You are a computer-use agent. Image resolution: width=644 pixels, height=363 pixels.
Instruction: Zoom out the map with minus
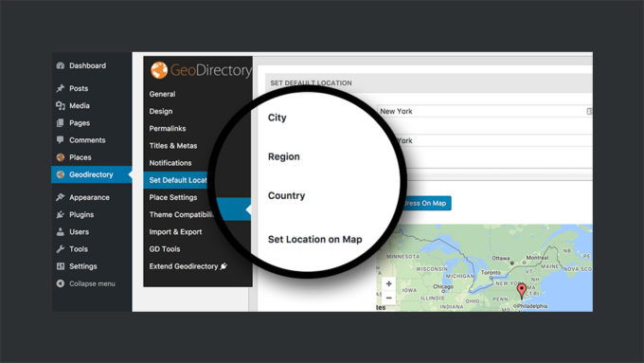pos(388,298)
